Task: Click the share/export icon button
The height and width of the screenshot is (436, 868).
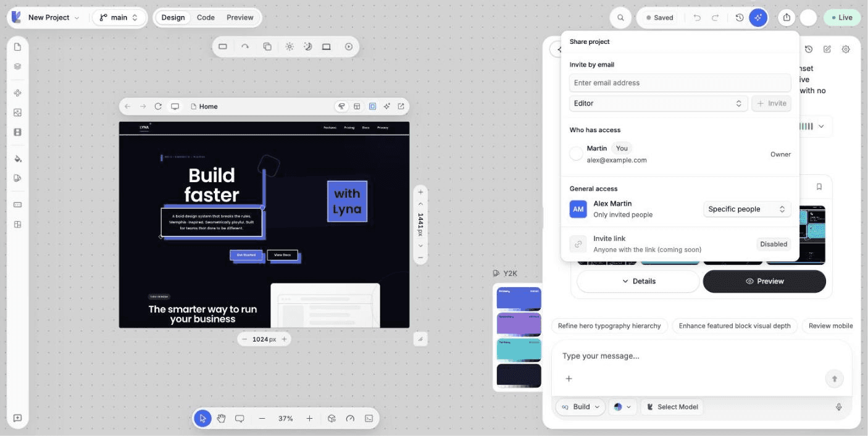Action: tap(787, 17)
